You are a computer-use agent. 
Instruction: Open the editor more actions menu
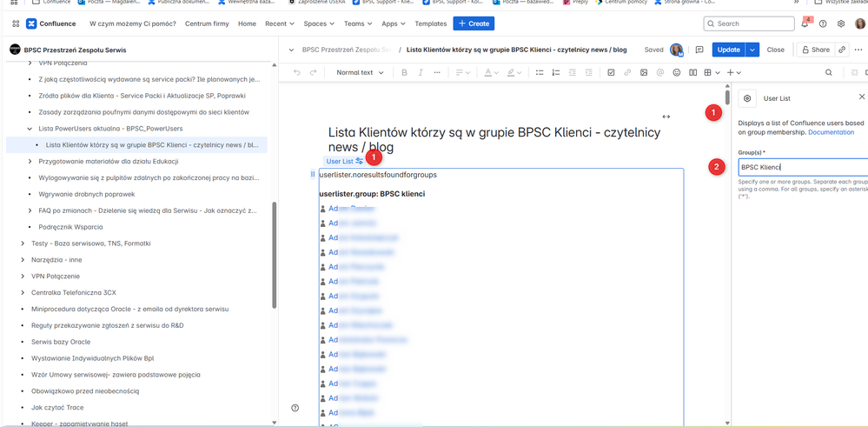[858, 50]
